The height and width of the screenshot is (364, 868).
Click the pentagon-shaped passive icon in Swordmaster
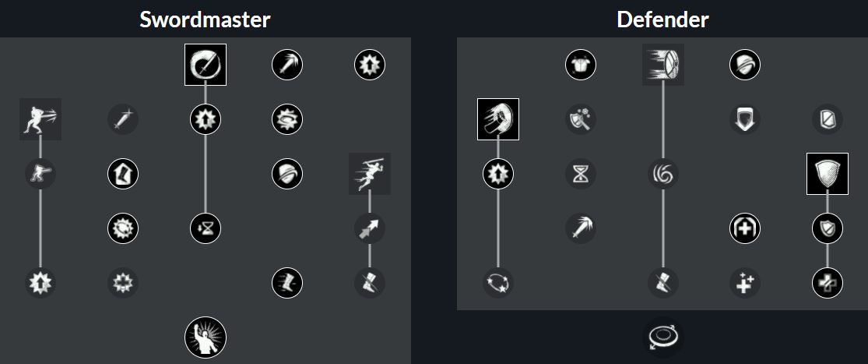(x=123, y=174)
